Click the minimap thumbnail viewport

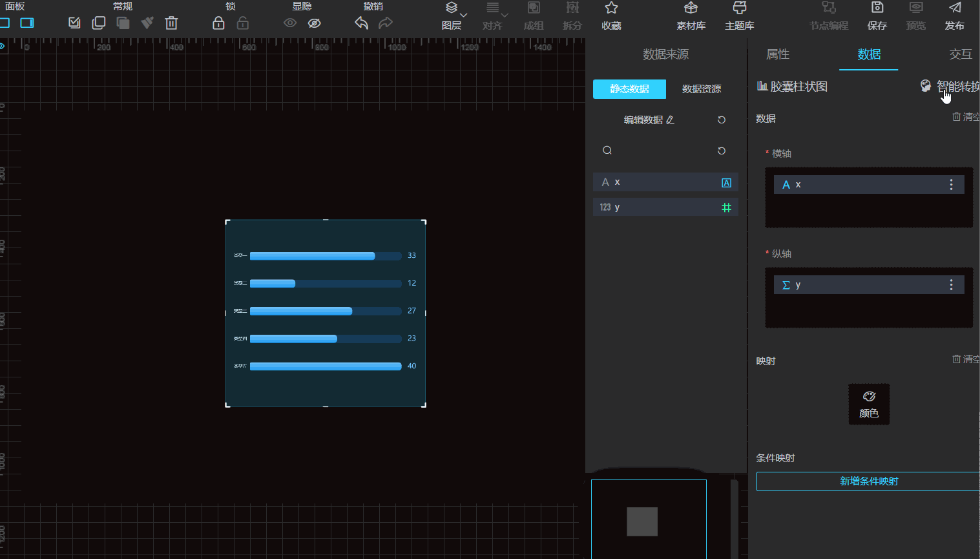[649, 519]
